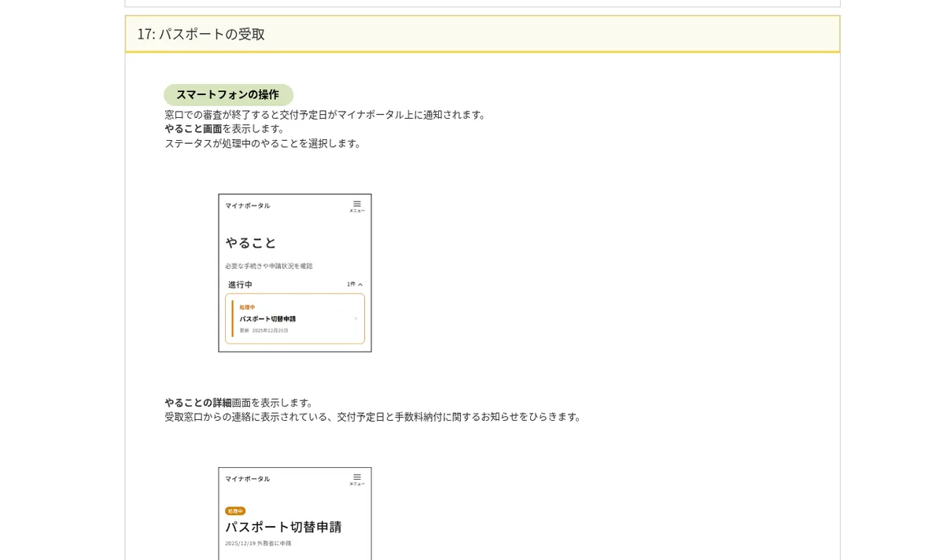Viewport: 944px width, 560px height.
Task: Open the パスポート切替申請 card in the やること list
Action: 295,319
